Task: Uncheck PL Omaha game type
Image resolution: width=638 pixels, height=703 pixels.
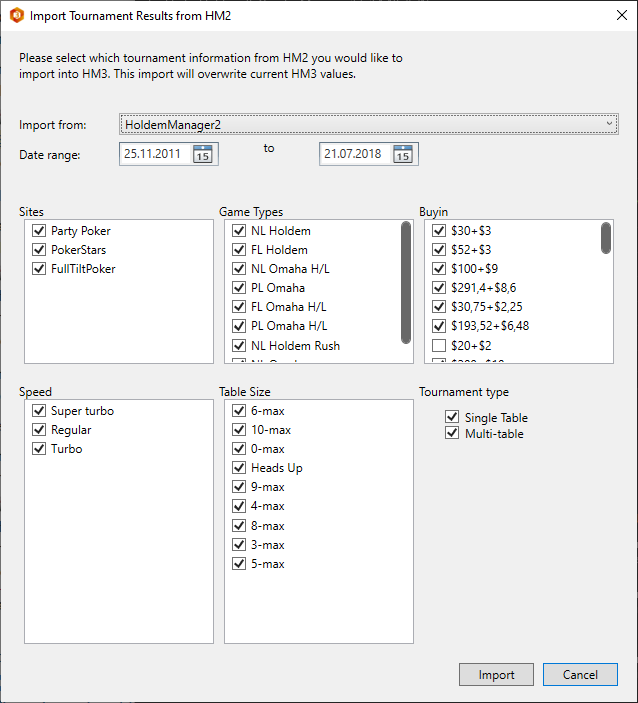Action: (x=239, y=287)
